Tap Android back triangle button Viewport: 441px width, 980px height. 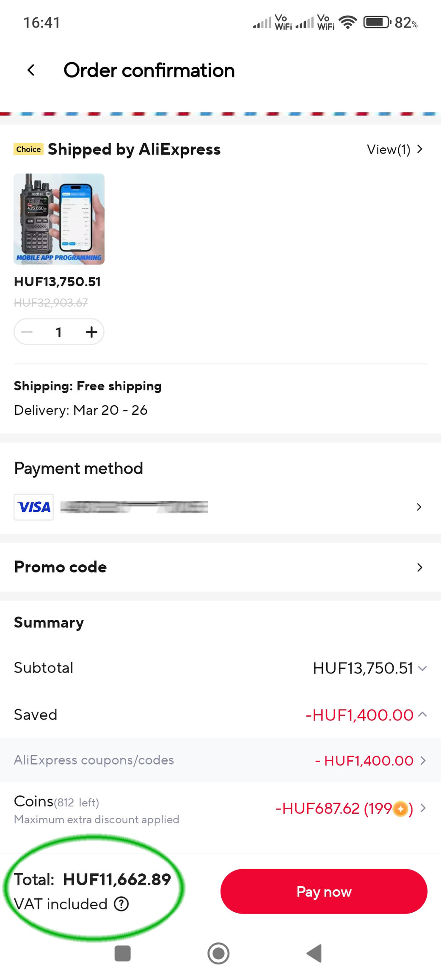click(314, 953)
